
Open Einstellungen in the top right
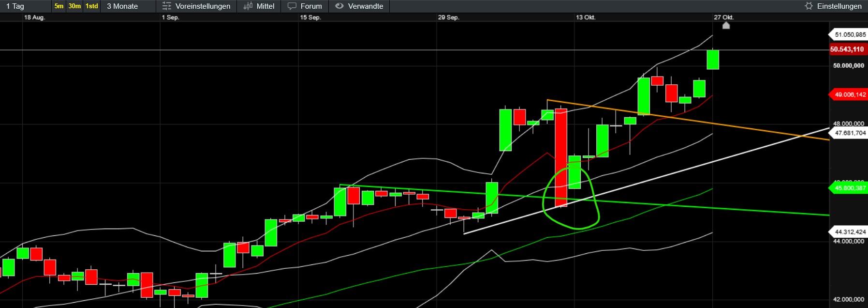point(839,6)
